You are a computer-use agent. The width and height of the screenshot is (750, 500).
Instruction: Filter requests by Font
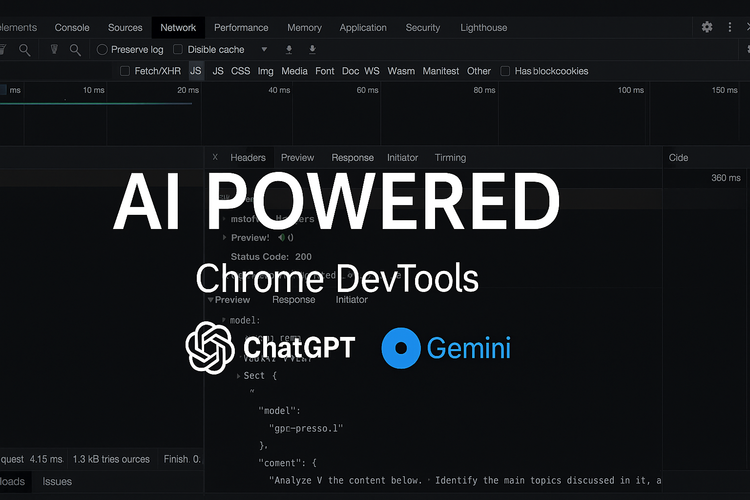[x=325, y=71]
